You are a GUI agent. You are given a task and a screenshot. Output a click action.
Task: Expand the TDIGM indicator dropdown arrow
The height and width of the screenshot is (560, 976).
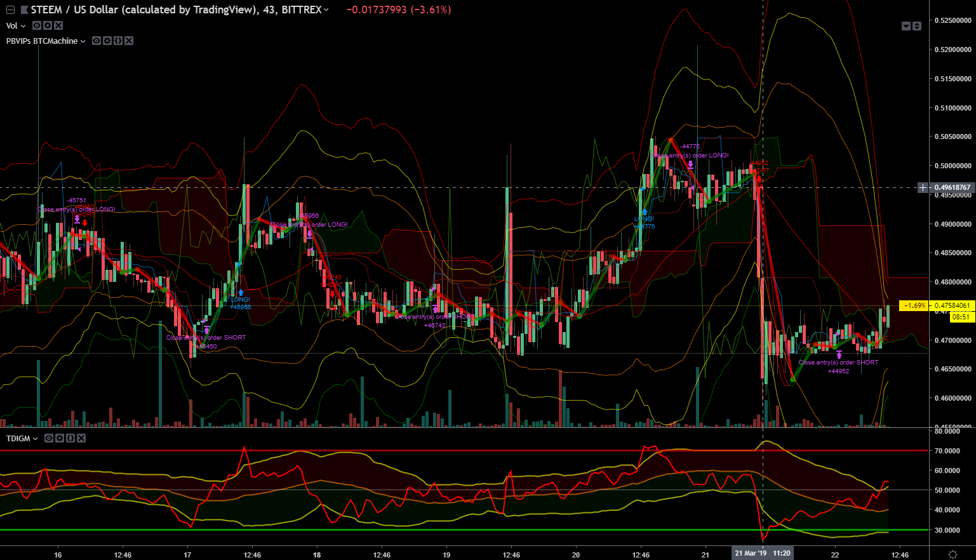click(36, 439)
